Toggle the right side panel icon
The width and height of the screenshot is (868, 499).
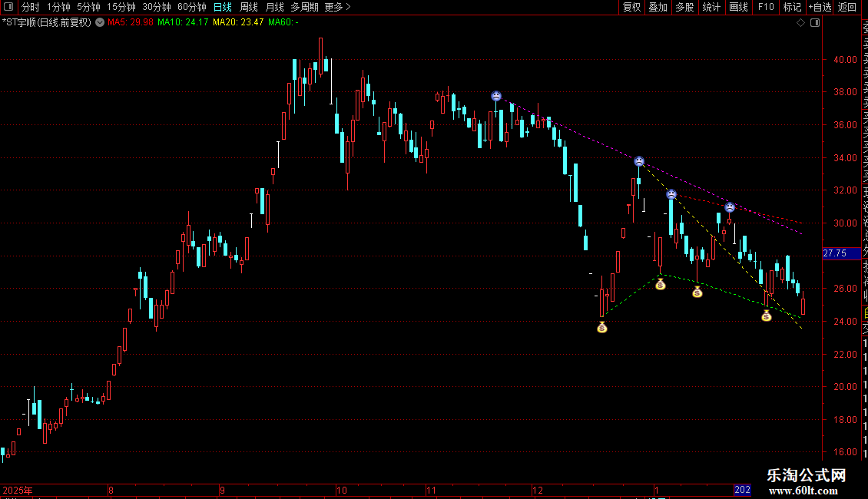click(815, 23)
